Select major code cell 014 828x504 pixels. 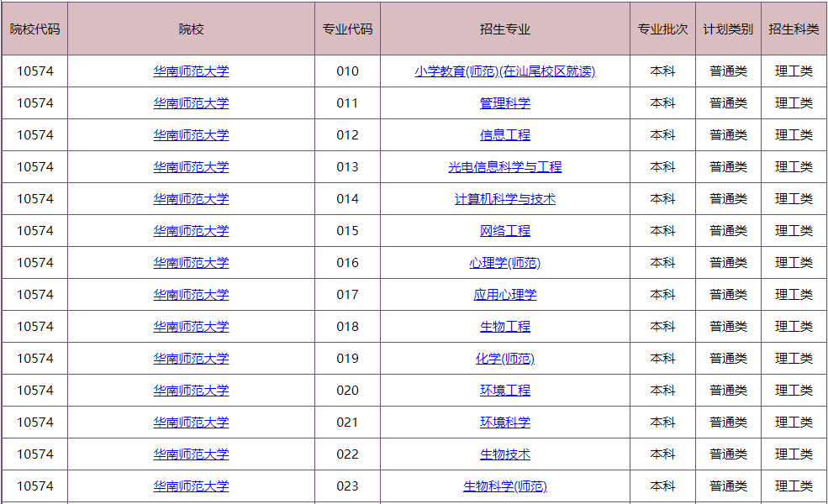click(x=347, y=199)
